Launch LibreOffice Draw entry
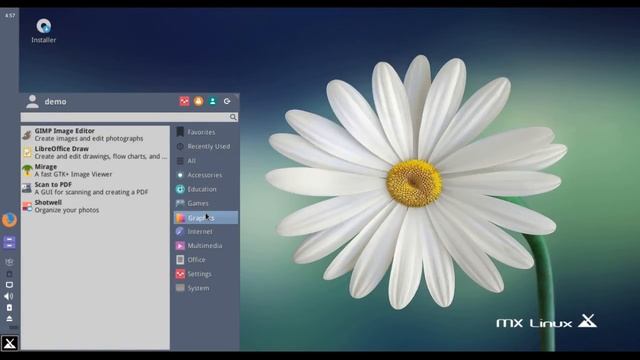The width and height of the screenshot is (640, 360). (95, 153)
